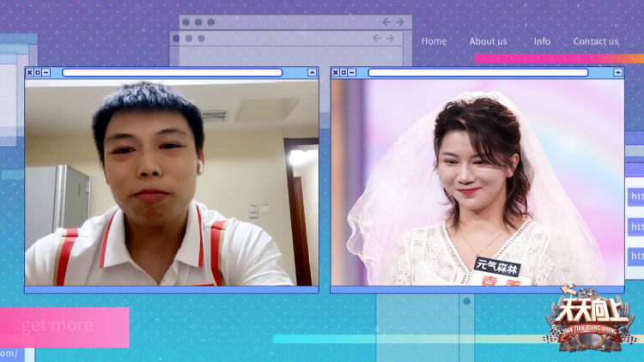Screen dimensions: 644x362
Task: Click the up arrow in left window's title bar
Action: (312, 73)
